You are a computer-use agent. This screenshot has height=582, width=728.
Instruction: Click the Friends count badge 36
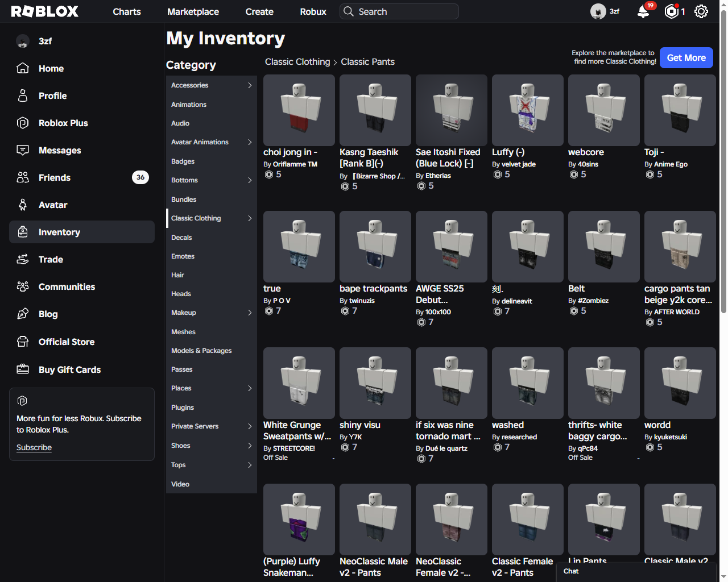coord(140,177)
